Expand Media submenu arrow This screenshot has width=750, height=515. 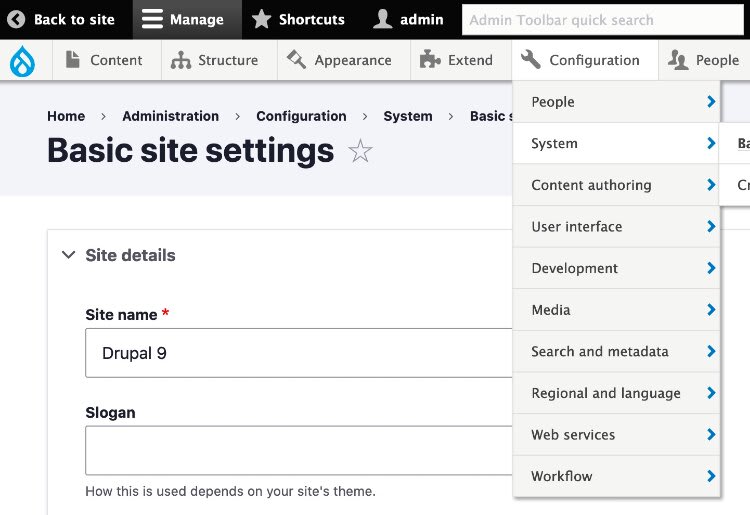point(711,309)
